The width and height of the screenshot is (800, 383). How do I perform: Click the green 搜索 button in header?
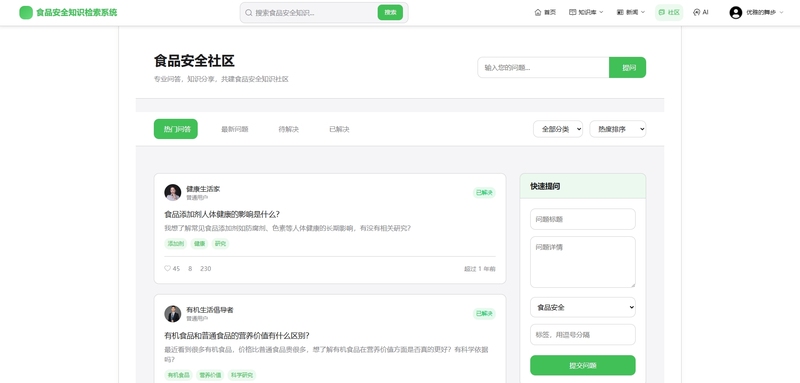(x=390, y=13)
